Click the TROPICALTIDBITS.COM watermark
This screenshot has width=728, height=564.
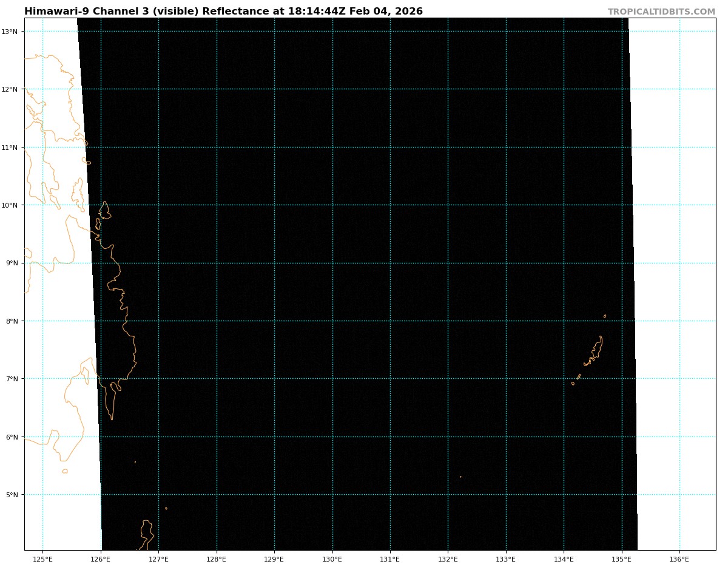(661, 12)
